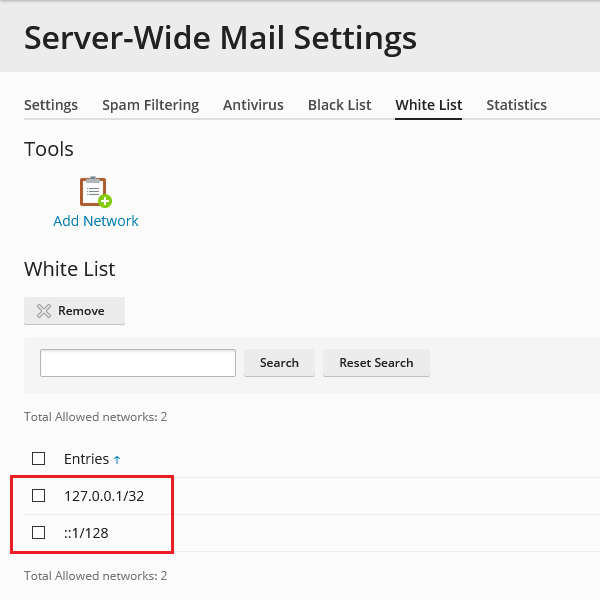Screen dimensions: 600x600
Task: Check the box for 127.0.0.1/32
Action: (x=39, y=496)
